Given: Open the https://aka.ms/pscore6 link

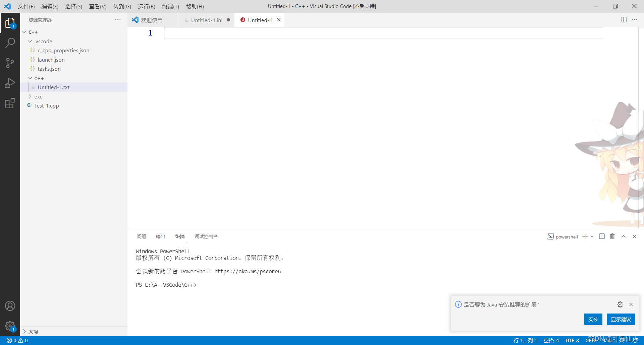Looking at the screenshot, I should [x=248, y=271].
